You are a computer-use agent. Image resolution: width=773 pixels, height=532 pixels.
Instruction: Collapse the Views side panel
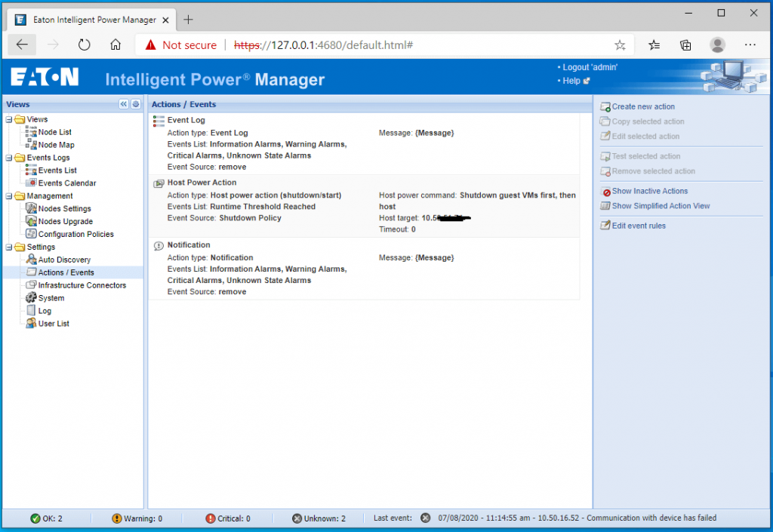point(124,104)
